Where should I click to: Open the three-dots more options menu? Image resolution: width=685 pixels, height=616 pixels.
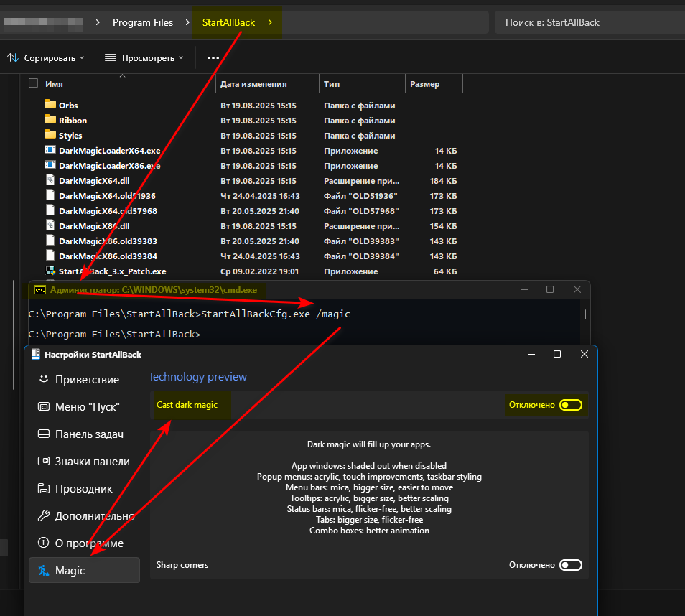point(213,57)
